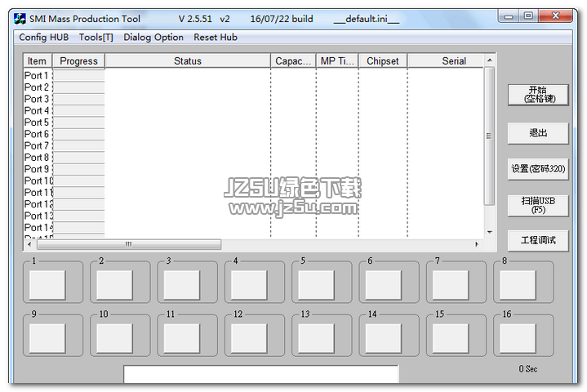Click the port 3 slot box

[x=182, y=285]
